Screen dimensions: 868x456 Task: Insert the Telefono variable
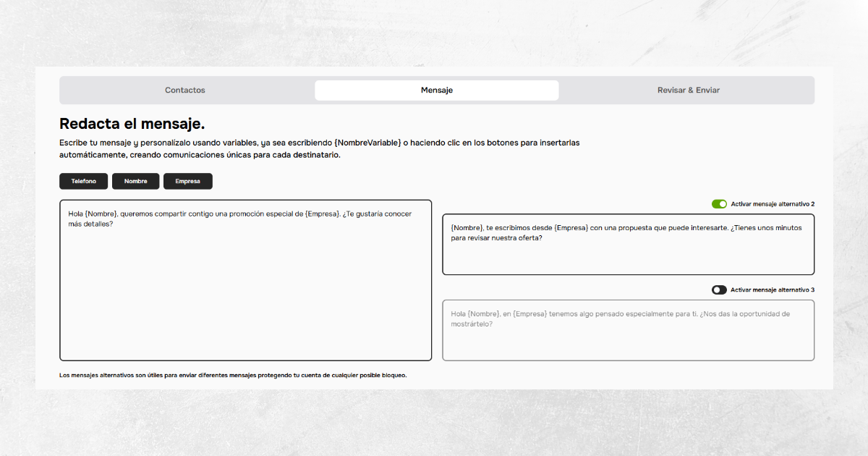click(x=83, y=181)
